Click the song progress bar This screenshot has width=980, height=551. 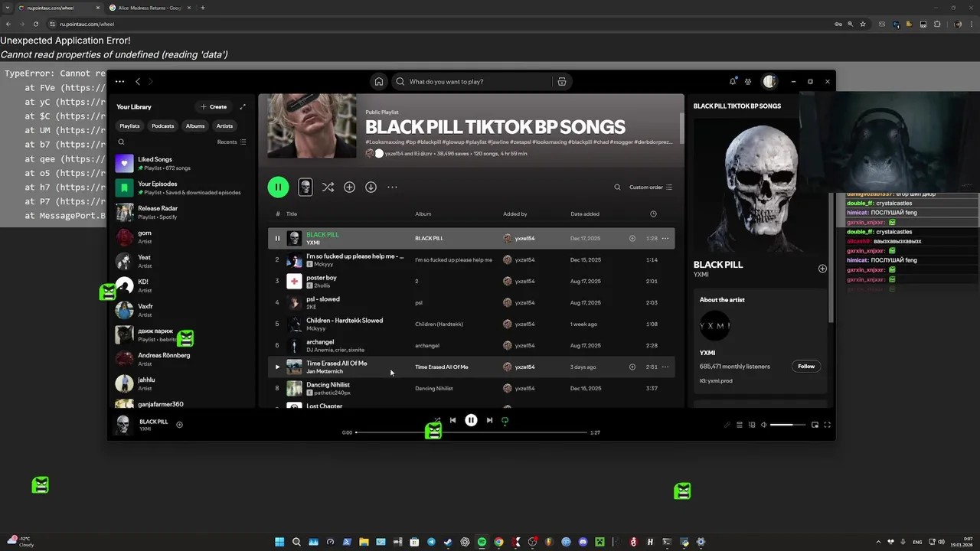coord(472,432)
